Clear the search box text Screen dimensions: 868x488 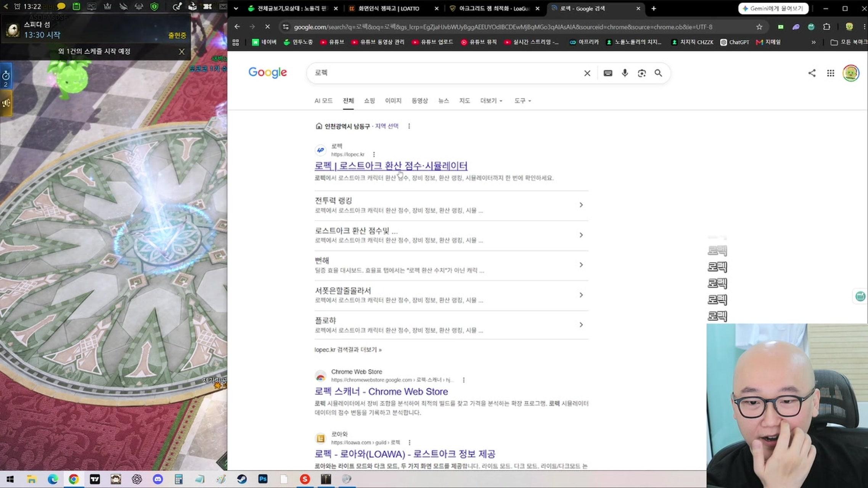point(587,73)
